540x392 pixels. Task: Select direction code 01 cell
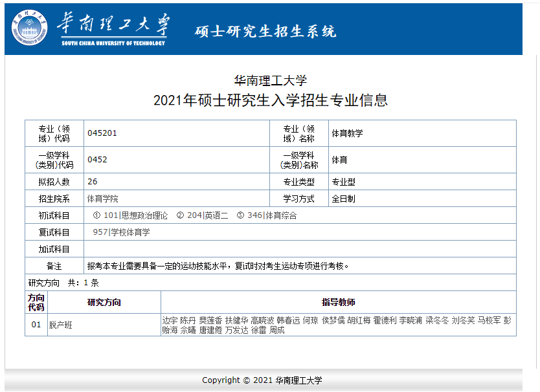[x=36, y=325]
